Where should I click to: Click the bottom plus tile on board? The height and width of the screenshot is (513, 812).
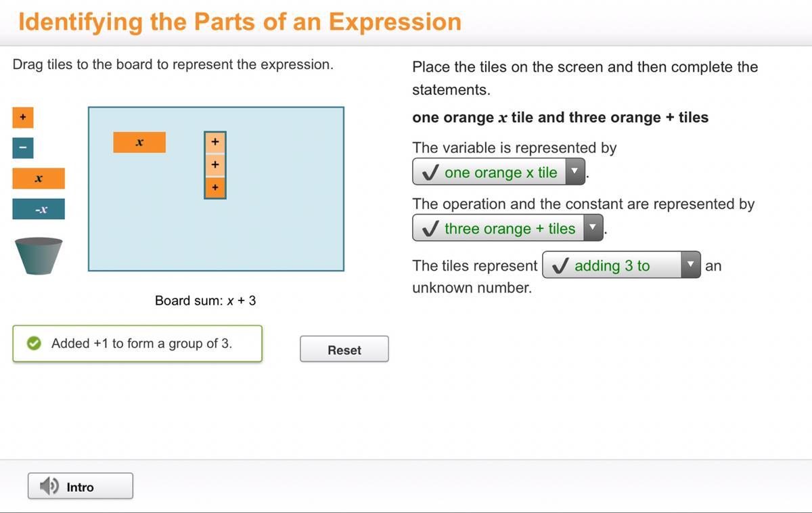tap(215, 187)
